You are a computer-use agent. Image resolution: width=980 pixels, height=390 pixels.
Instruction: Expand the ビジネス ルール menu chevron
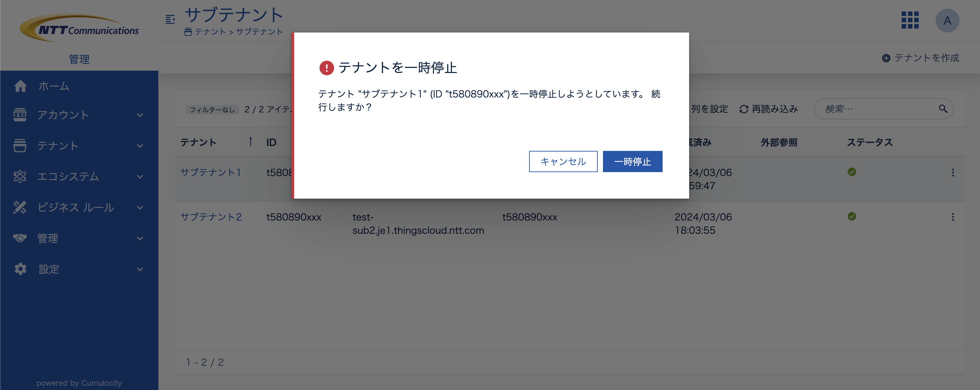click(140, 208)
